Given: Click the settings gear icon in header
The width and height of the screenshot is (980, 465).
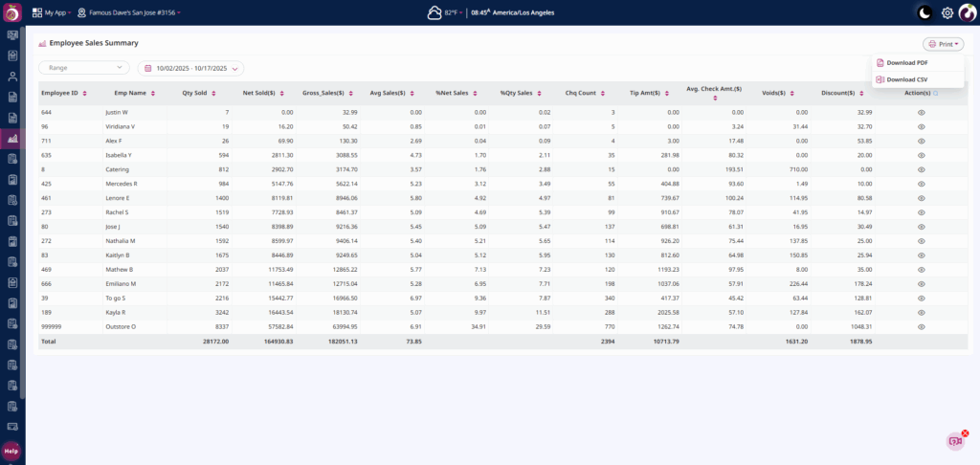Looking at the screenshot, I should coord(947,12).
